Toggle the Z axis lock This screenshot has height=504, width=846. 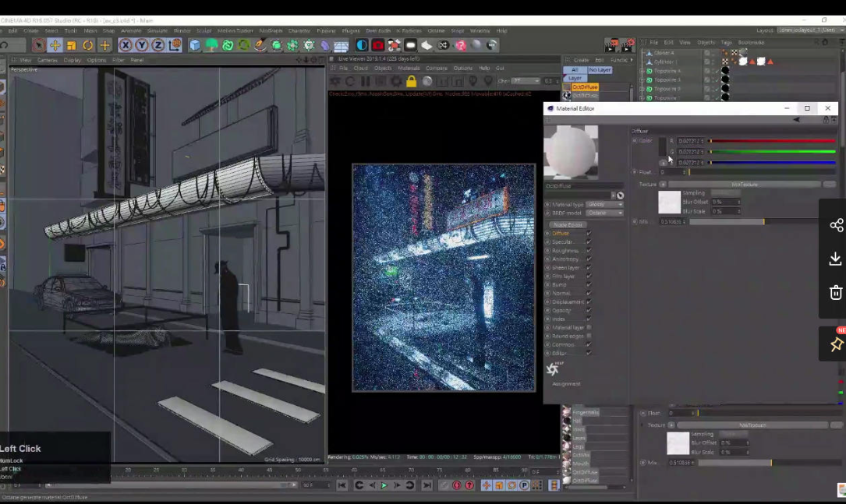pos(158,45)
